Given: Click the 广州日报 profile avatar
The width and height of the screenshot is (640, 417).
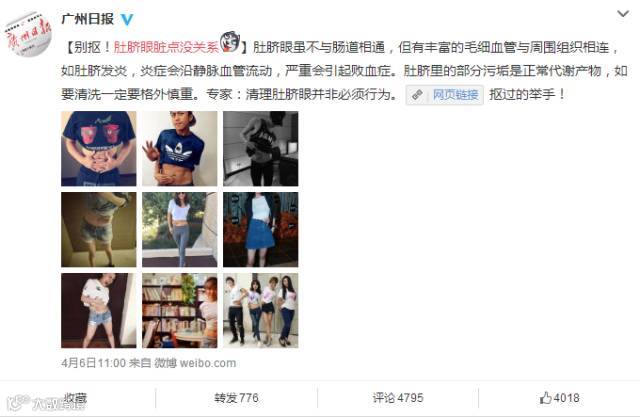Looking at the screenshot, I should click(x=28, y=35).
